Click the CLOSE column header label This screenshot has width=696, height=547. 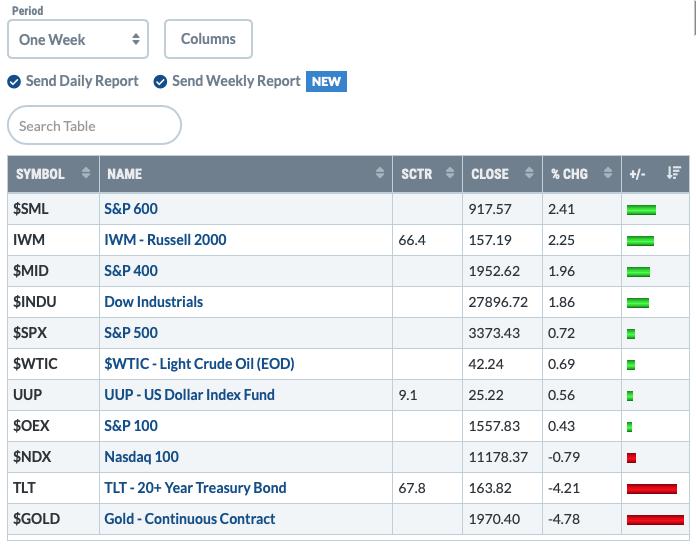[490, 174]
